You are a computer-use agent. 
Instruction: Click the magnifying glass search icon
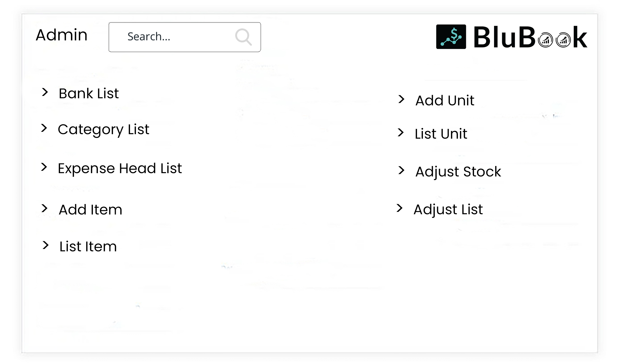243,37
